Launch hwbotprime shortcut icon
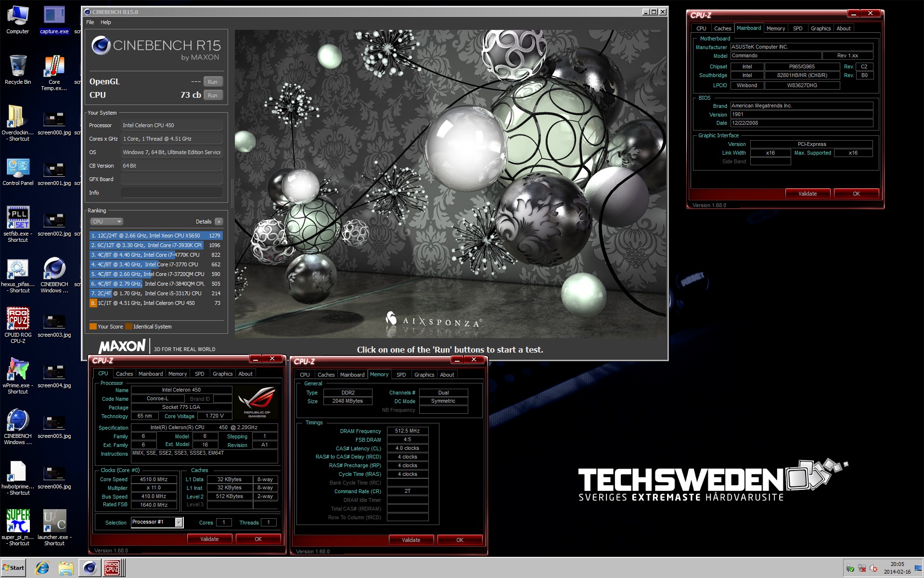 [18, 478]
